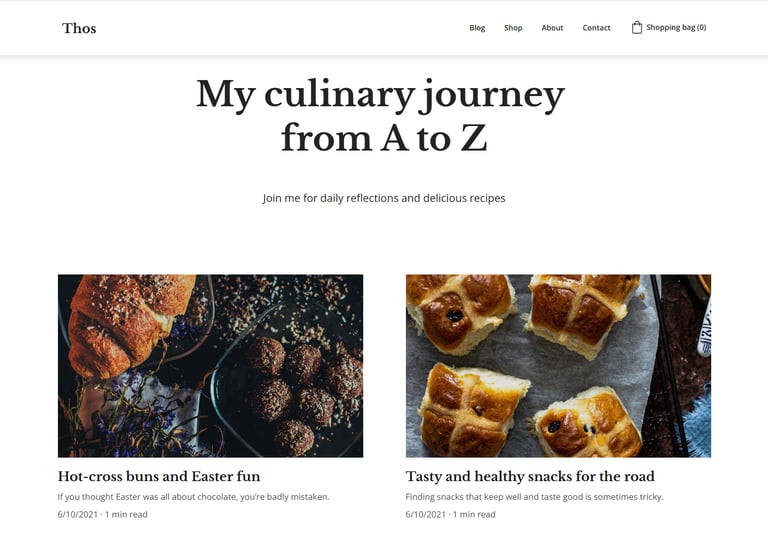Viewport: 768px width, 550px height.
Task: Open "Hot-cross buns and Easter fun" post title
Action: pyautogui.click(x=159, y=477)
